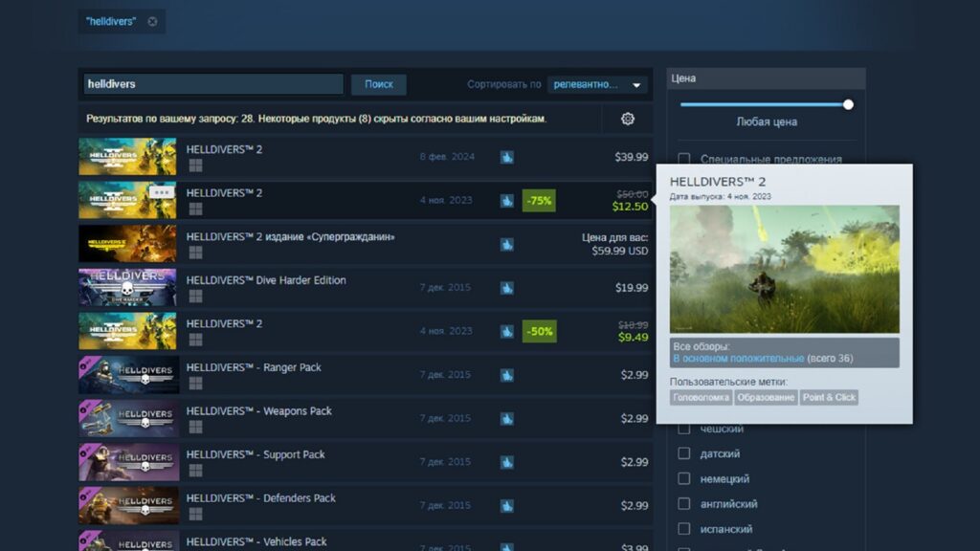Open HELLDIVERS 2 thumbnail with -50% discount
This screenshot has height=551, width=980.
pos(127,331)
